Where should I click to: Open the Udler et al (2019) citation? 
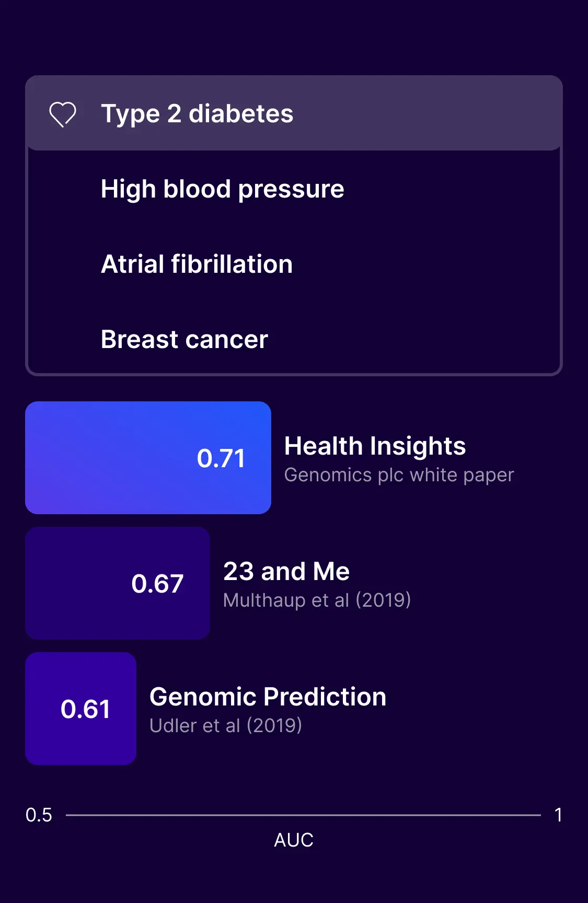(225, 726)
